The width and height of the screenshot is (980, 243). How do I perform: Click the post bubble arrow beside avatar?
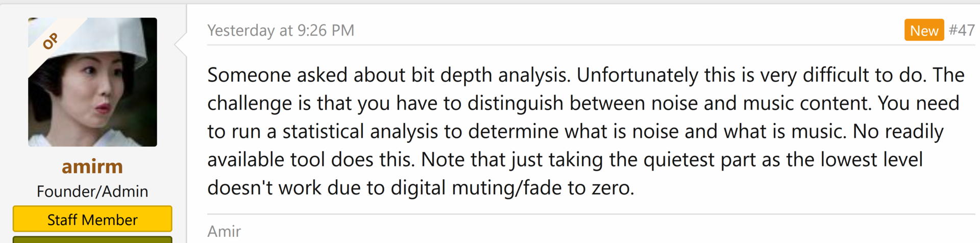point(180,44)
